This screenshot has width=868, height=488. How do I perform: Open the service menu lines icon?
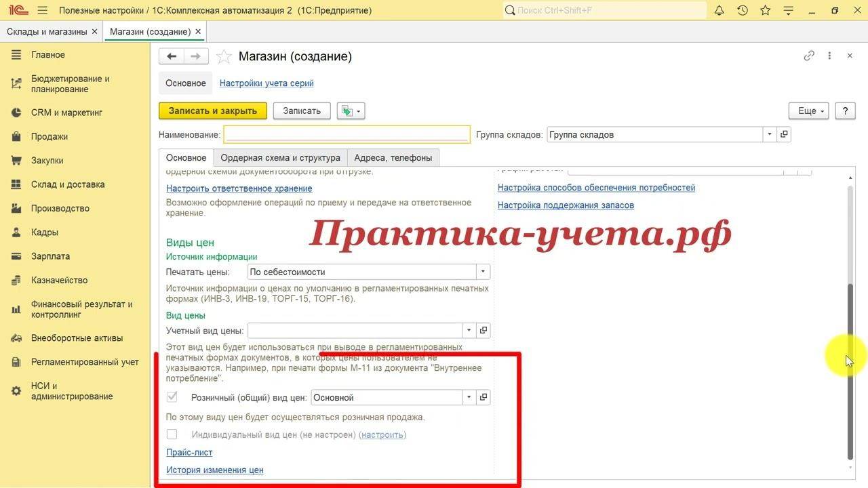788,10
